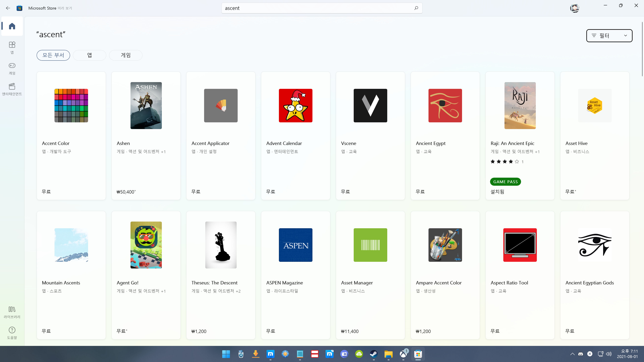The width and height of the screenshot is (644, 362).
Task: Click 설치됨 status on Raji card
Action: (497, 192)
